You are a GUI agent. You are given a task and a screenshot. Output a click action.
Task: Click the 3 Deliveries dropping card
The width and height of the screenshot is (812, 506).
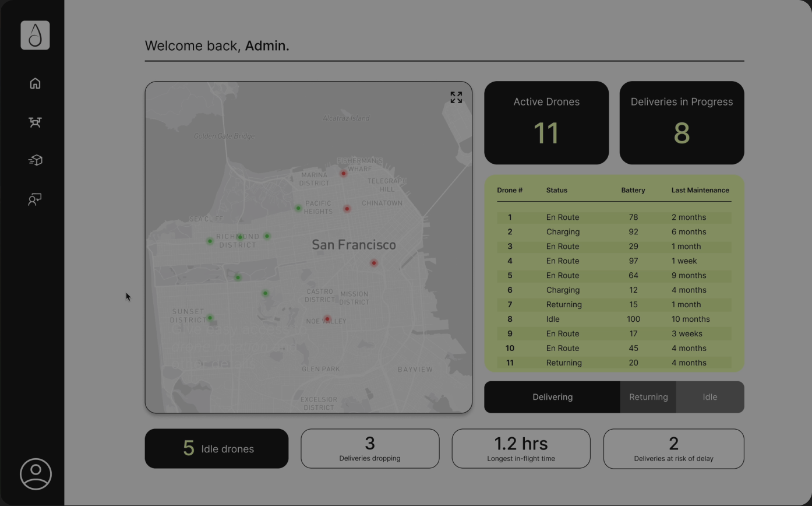(x=370, y=448)
